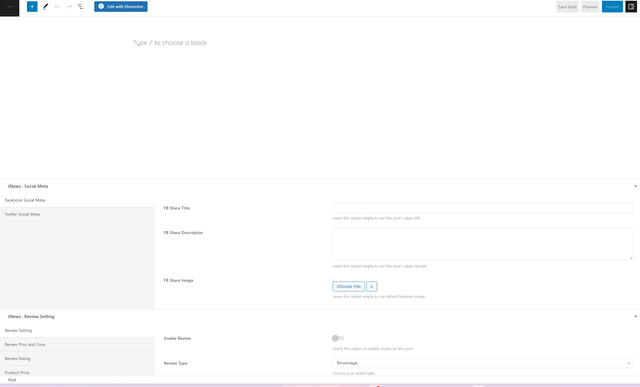The height and width of the screenshot is (387, 640).
Task: Open post Preview
Action: click(x=590, y=7)
